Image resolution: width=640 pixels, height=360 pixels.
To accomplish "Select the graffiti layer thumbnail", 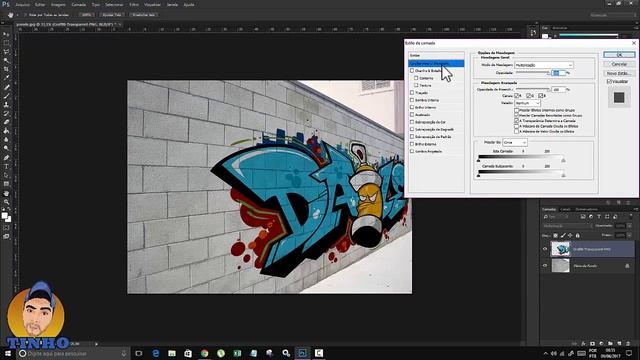I will 560,249.
